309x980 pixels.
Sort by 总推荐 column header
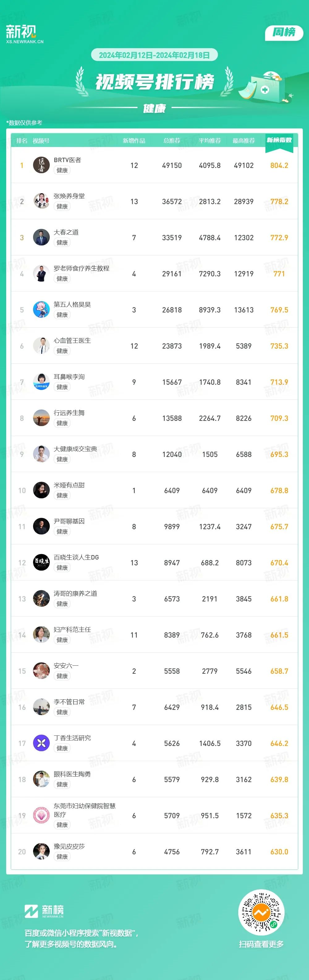click(x=171, y=141)
